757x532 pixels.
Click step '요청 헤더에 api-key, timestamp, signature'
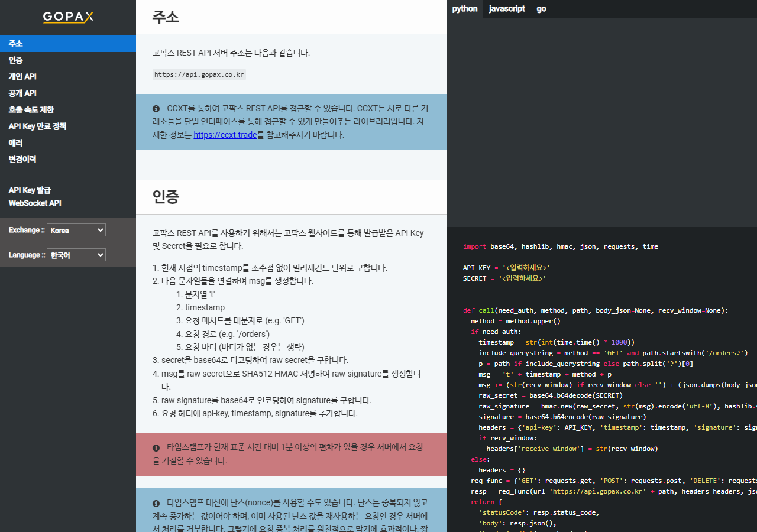click(x=260, y=413)
